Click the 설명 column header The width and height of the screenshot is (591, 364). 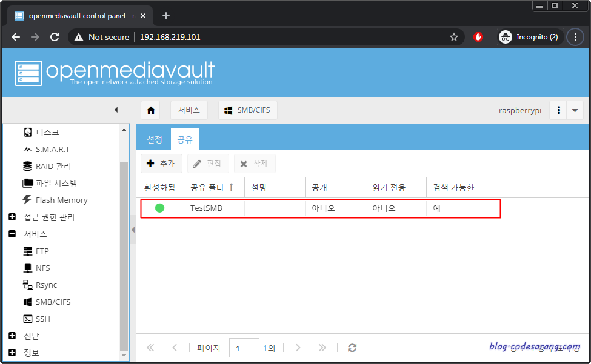tap(275, 188)
